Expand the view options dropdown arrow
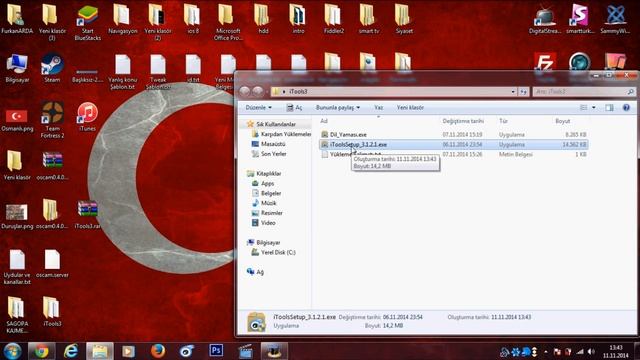Screen dimensions: 640x360 (x=593, y=107)
